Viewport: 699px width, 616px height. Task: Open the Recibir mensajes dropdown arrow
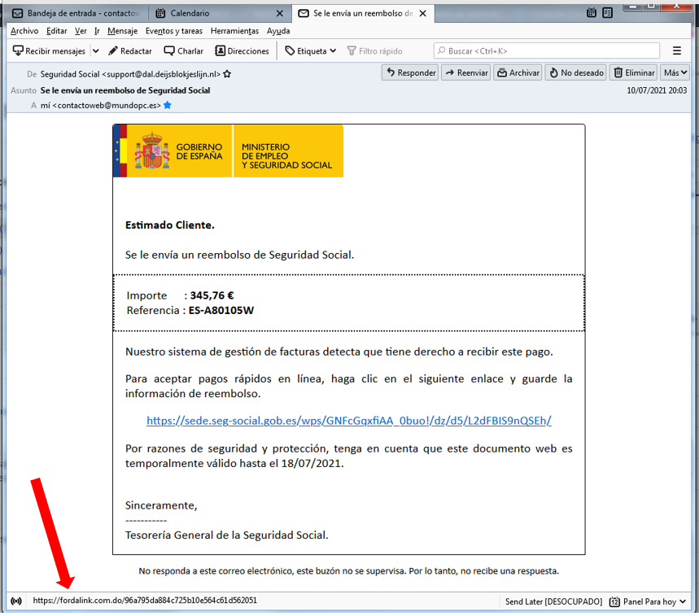click(95, 50)
